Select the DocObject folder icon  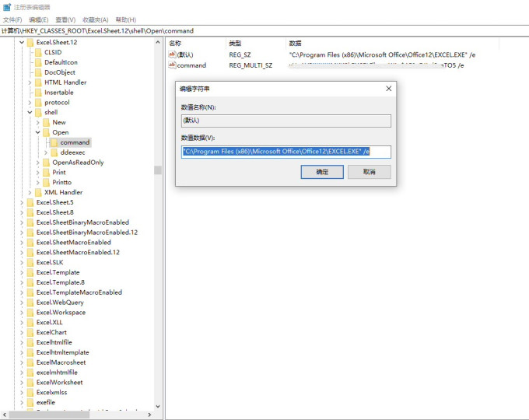(x=38, y=72)
